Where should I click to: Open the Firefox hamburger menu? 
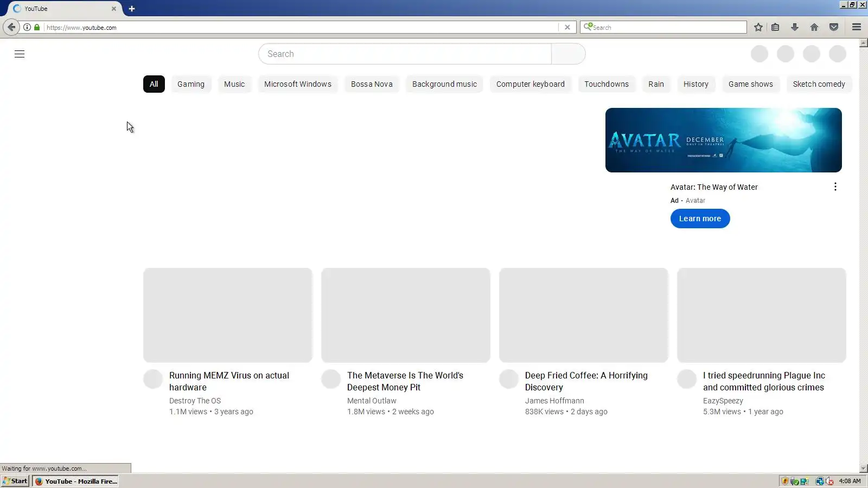coord(857,27)
